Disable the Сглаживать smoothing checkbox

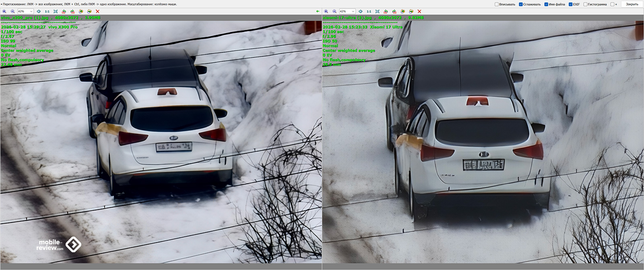coord(521,4)
